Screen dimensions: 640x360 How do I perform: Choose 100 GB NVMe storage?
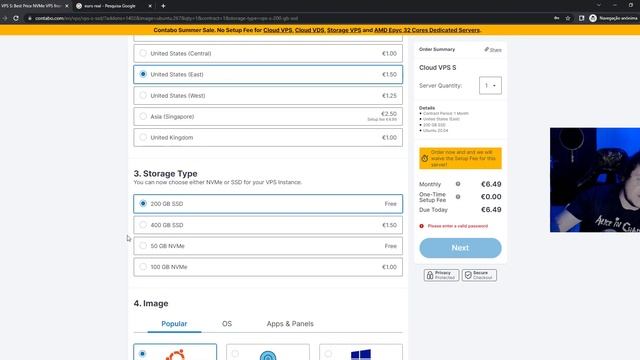(x=268, y=267)
